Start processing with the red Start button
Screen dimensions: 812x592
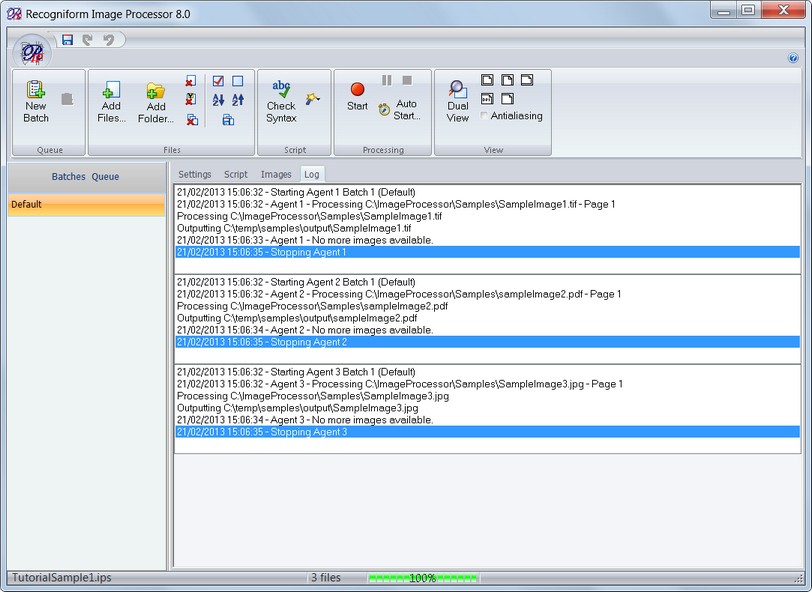pyautogui.click(x=357, y=97)
